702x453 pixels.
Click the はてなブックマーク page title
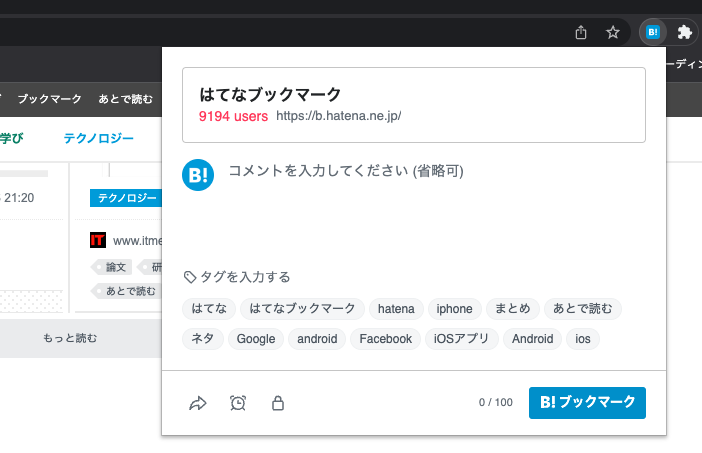[x=270, y=94]
